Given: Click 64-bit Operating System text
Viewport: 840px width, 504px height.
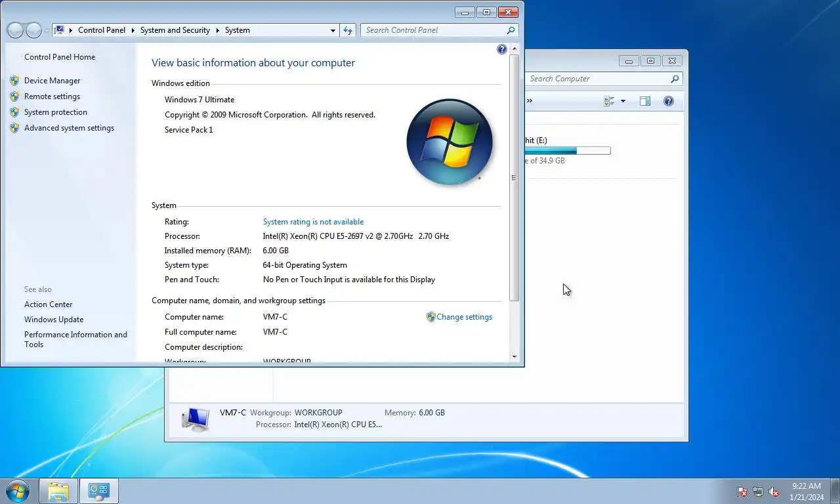Looking at the screenshot, I should (305, 265).
